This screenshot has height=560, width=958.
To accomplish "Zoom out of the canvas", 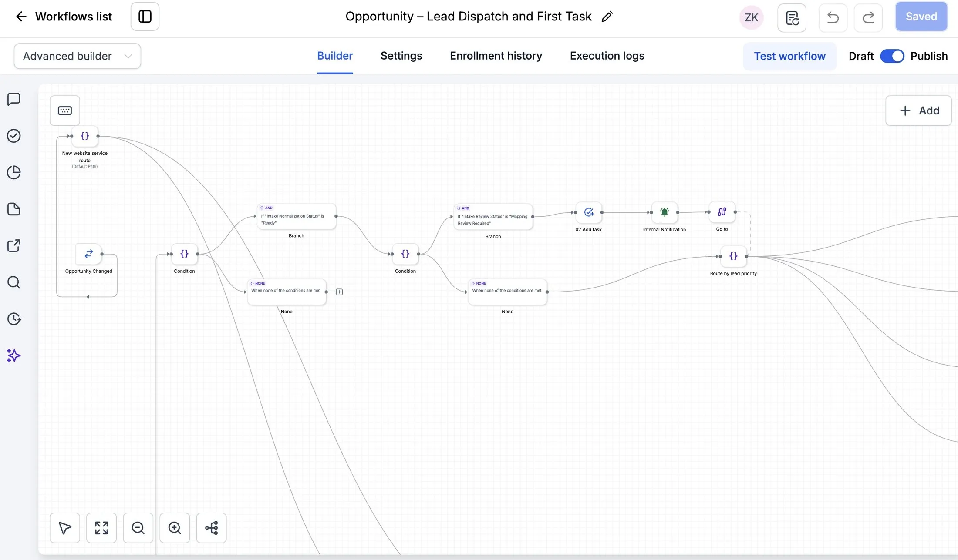I will click(x=138, y=528).
